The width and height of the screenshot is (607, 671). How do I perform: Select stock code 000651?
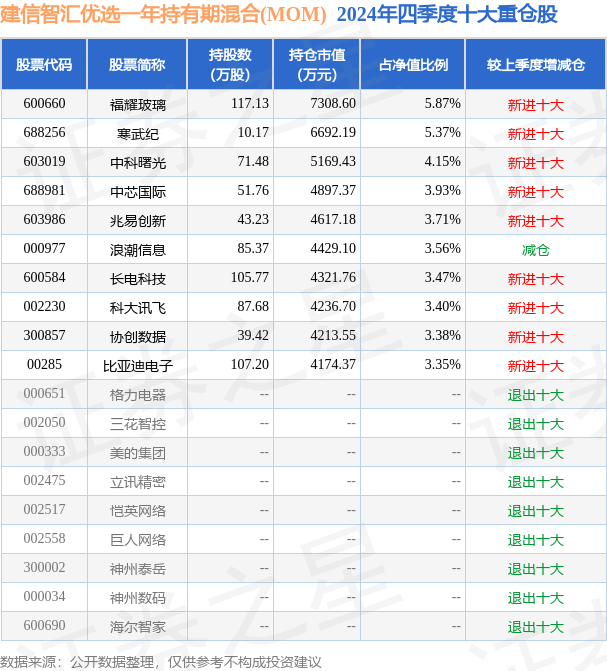coord(45,394)
